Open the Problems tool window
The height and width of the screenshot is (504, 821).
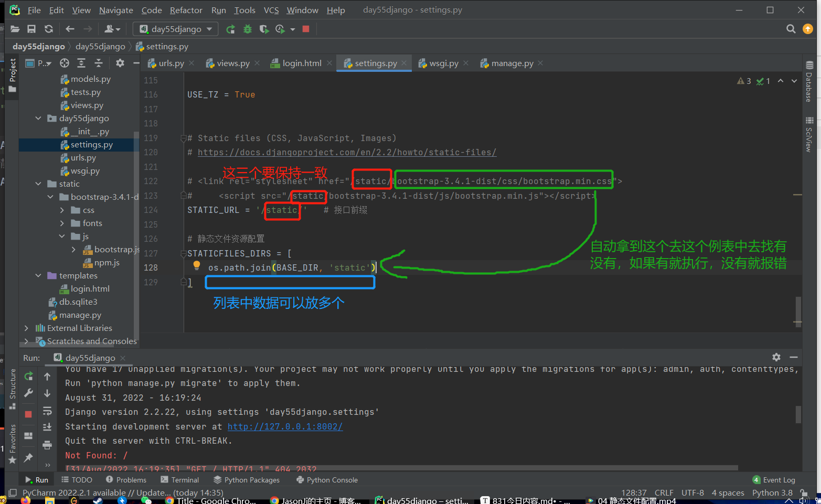coord(126,480)
